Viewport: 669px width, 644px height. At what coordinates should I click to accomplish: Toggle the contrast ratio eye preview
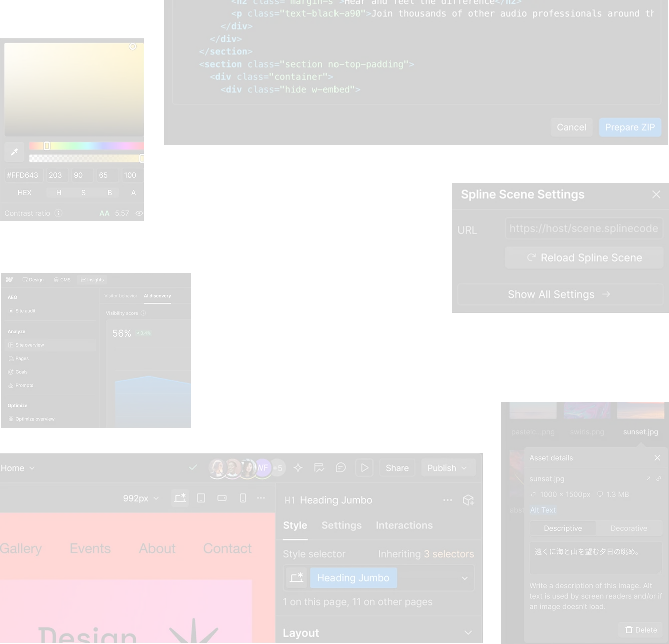(x=139, y=213)
